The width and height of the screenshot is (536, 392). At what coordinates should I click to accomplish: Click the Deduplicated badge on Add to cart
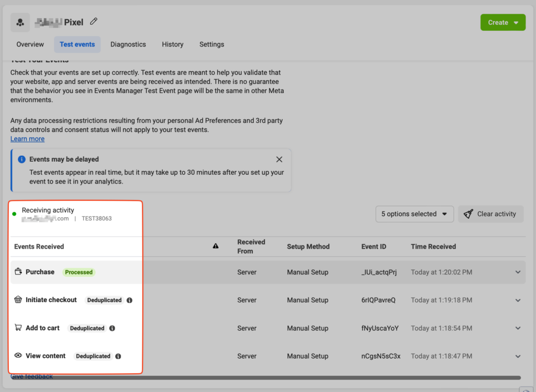87,328
